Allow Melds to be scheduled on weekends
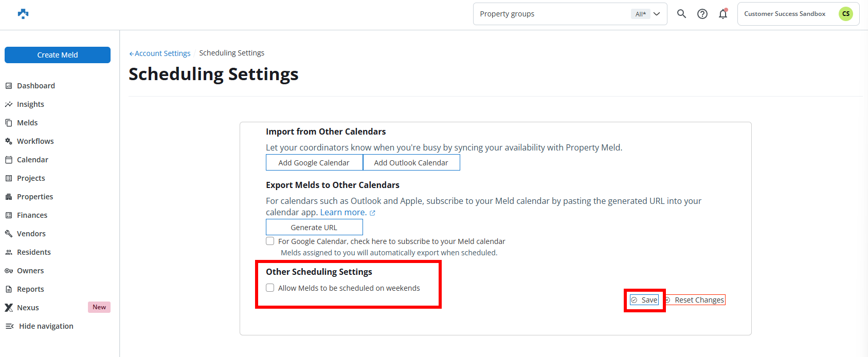 270,288
